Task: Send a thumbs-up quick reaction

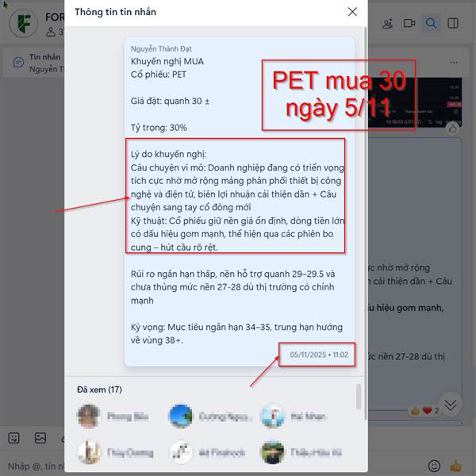Action: [x=455, y=466]
